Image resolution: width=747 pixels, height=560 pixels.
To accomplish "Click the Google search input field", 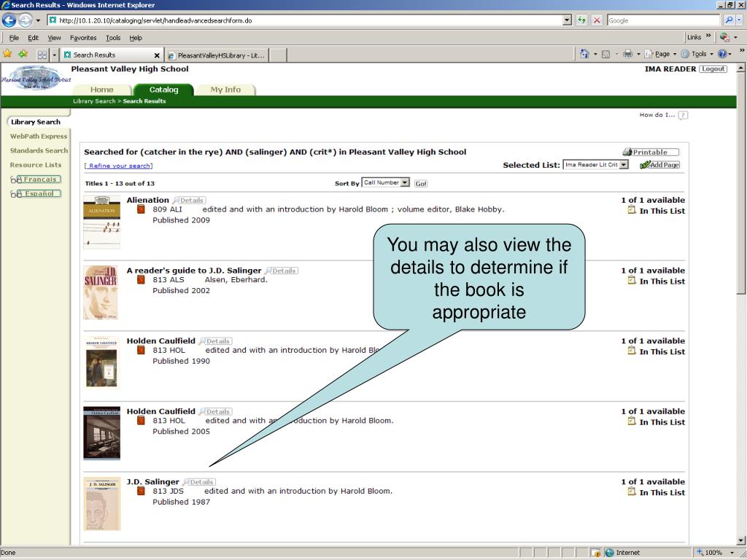I will [663, 20].
